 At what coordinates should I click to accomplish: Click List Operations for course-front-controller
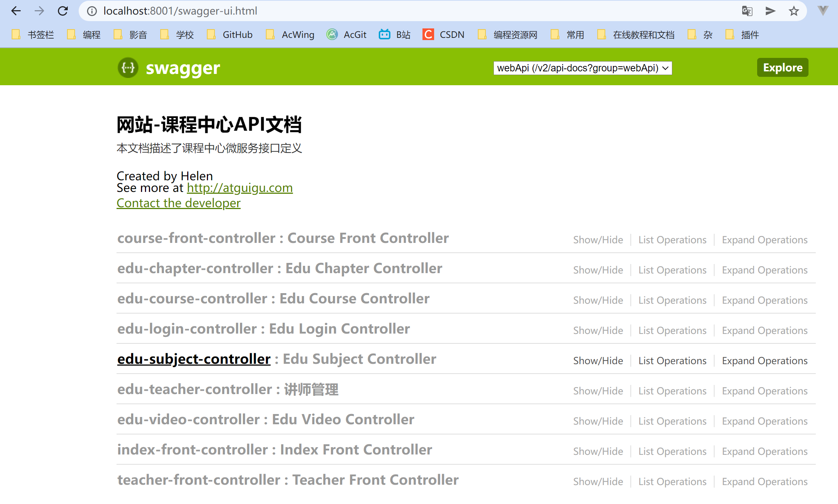672,240
